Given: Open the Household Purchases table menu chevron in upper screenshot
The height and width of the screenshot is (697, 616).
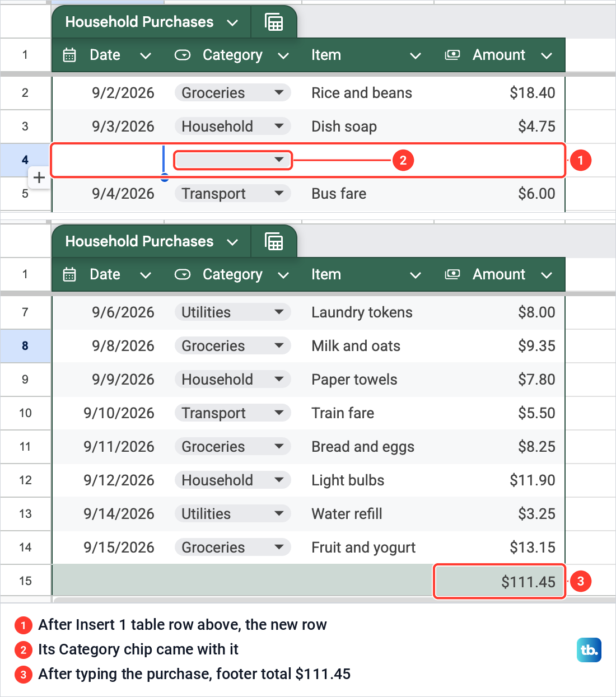Looking at the screenshot, I should coord(232,23).
